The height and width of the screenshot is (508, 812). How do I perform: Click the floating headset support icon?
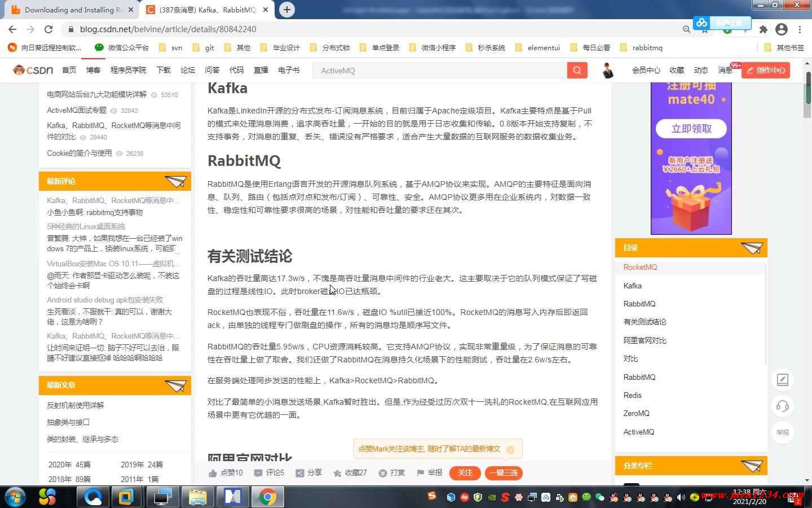pyautogui.click(x=782, y=406)
